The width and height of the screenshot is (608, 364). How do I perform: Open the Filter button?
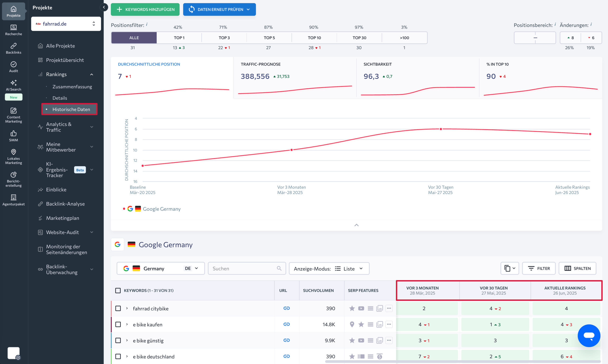pos(539,268)
